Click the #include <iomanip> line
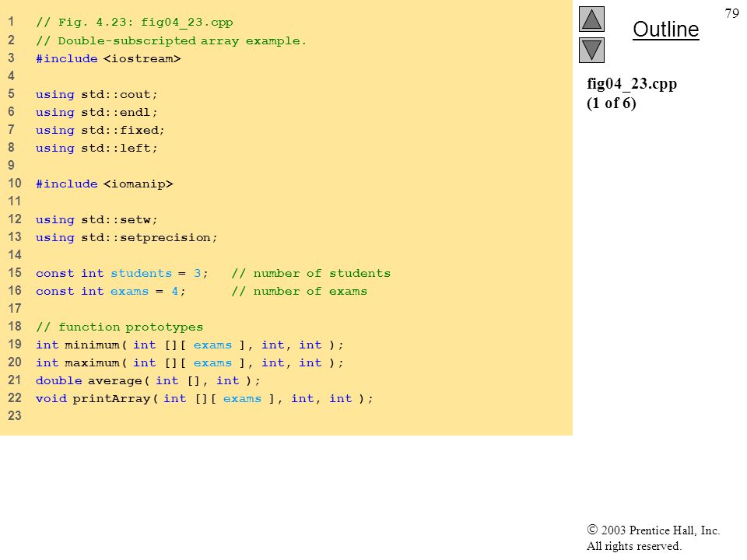Screen dimensions: 747x560 [x=104, y=184]
